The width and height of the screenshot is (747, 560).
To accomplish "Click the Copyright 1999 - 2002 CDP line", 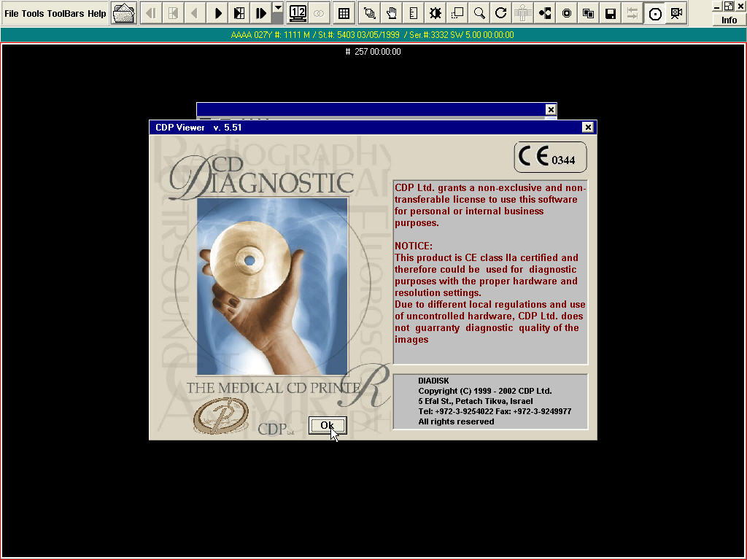I will pyautogui.click(x=485, y=391).
